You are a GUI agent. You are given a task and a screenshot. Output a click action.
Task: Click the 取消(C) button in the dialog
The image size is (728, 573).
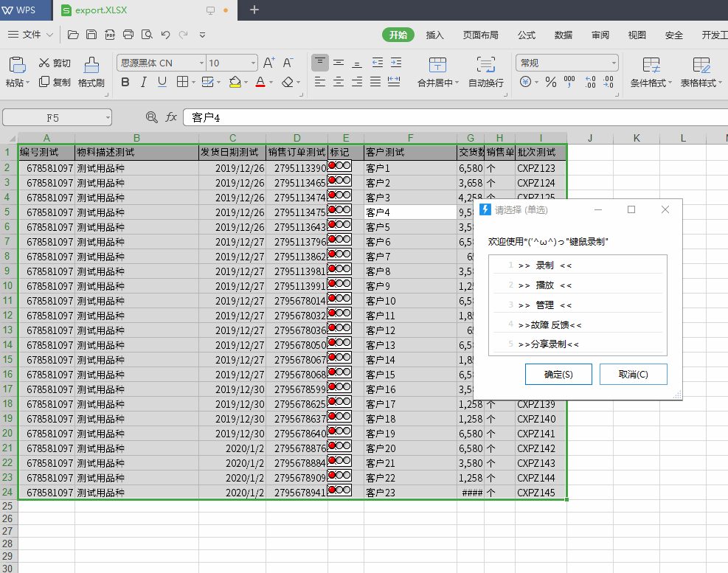pos(634,375)
